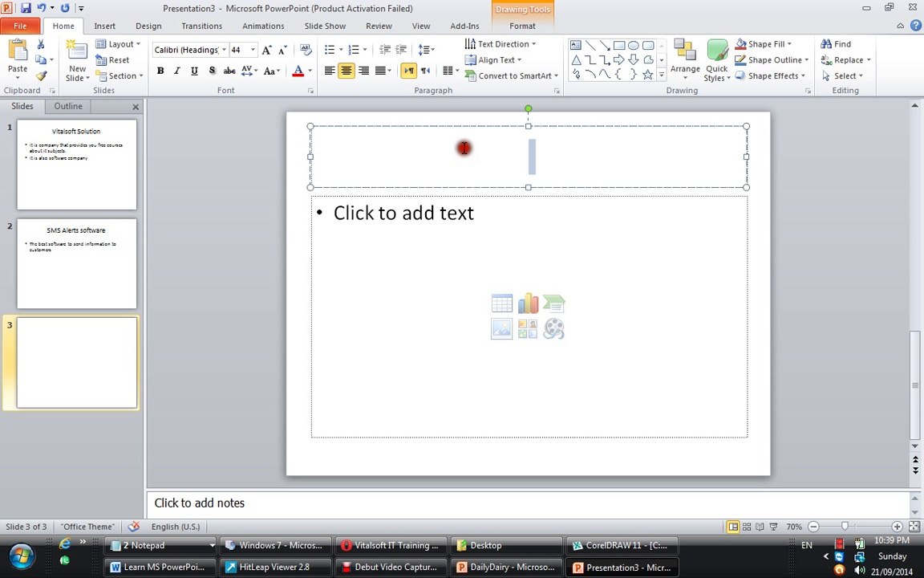
Task: Insert SmartArt graphic in placeholder
Action: (554, 303)
